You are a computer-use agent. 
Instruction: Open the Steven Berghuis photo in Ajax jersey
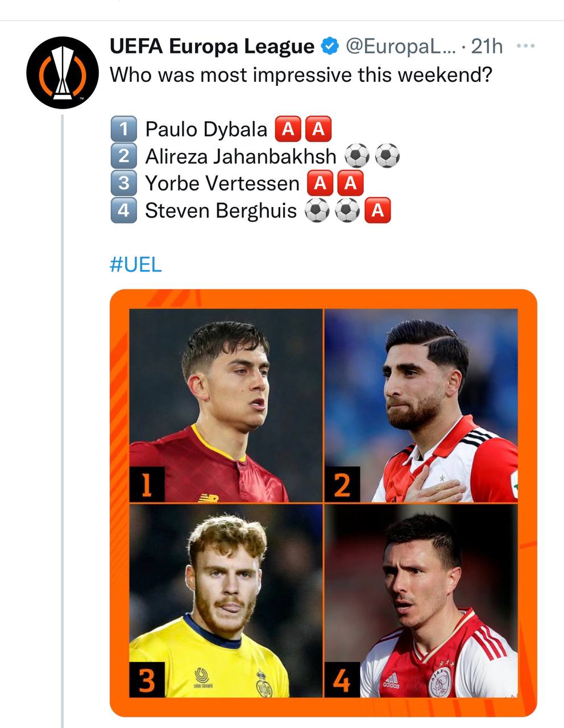pos(421,600)
